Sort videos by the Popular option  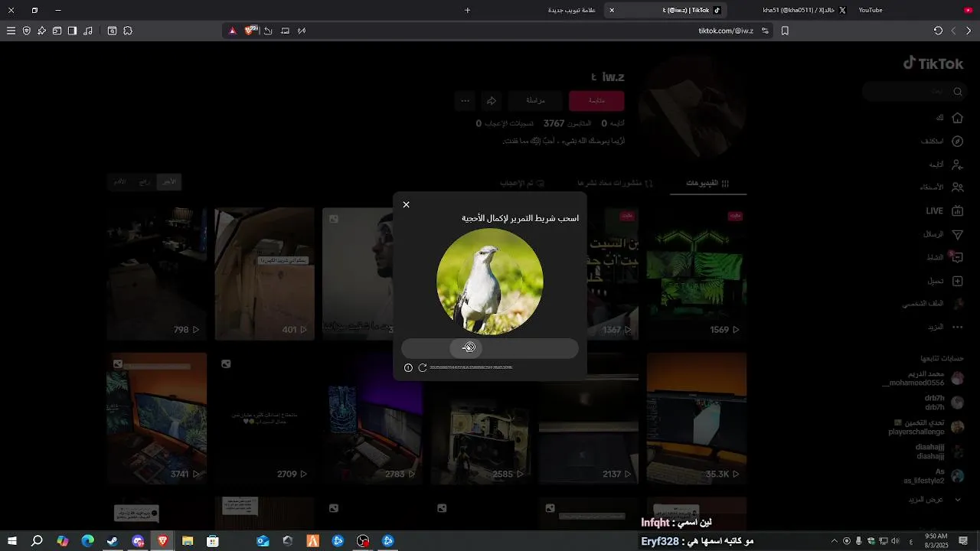tap(145, 182)
